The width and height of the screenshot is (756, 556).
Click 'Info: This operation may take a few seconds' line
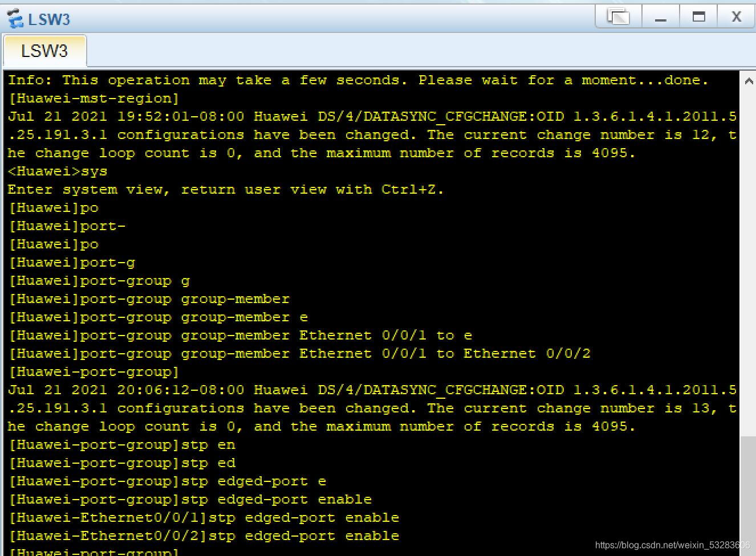coord(358,80)
